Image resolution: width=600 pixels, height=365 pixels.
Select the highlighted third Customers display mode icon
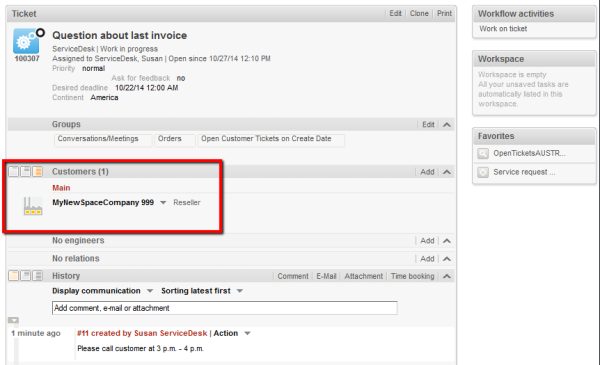tap(38, 171)
